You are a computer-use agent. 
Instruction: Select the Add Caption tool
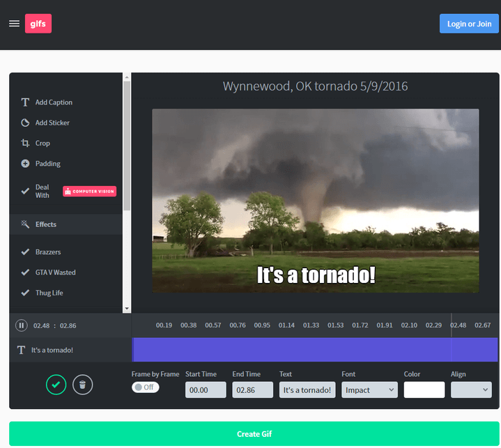coord(54,102)
